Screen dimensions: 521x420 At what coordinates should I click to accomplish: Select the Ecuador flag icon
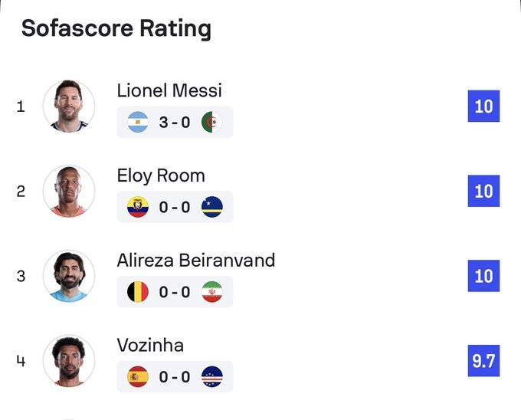pos(138,207)
